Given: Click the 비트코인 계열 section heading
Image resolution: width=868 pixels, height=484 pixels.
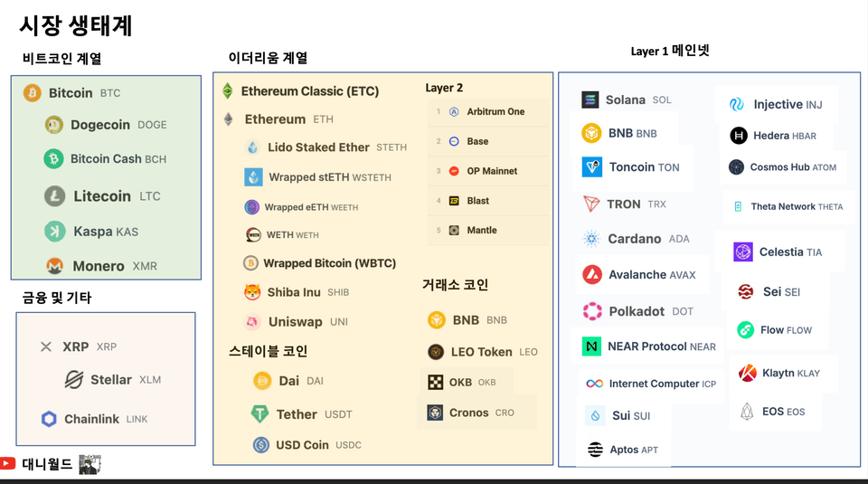Looking at the screenshot, I should click(x=62, y=58).
